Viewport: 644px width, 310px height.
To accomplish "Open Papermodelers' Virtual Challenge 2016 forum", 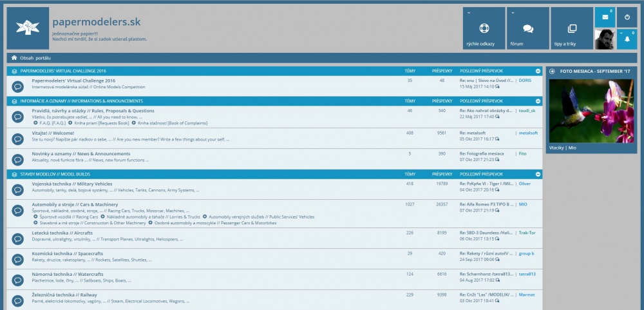I will click(x=73, y=81).
